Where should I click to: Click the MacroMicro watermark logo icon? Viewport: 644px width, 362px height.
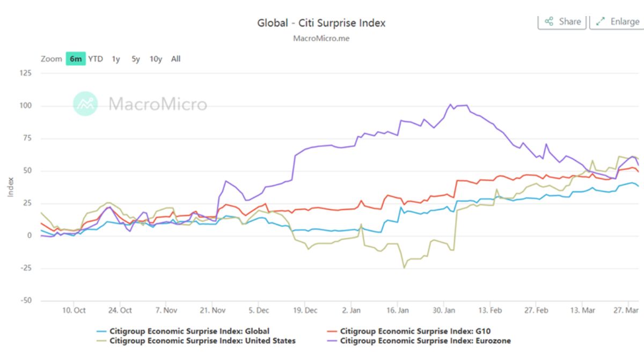click(86, 104)
